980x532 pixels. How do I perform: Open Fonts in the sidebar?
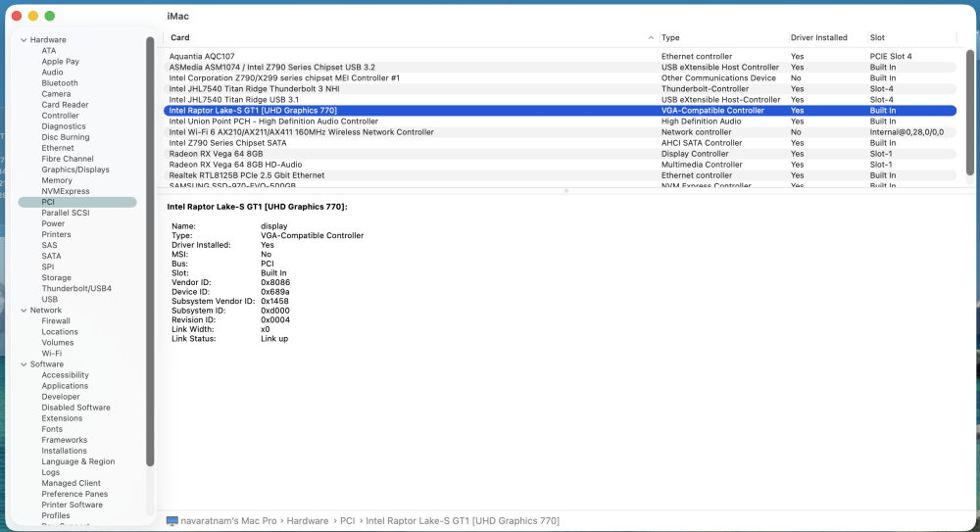click(x=52, y=429)
